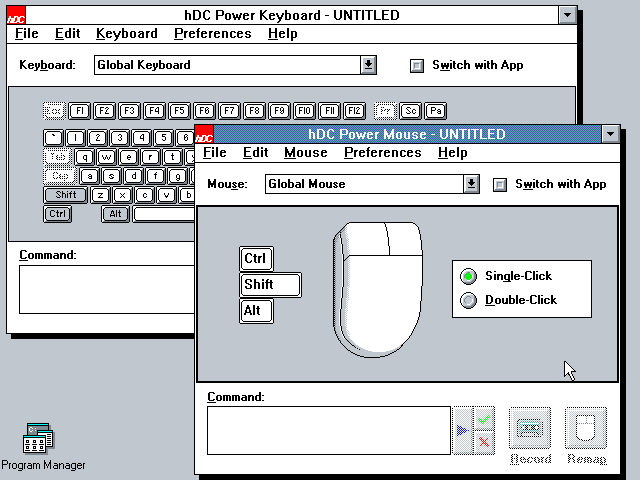Select the Pa key on keyboard layout

click(x=436, y=111)
